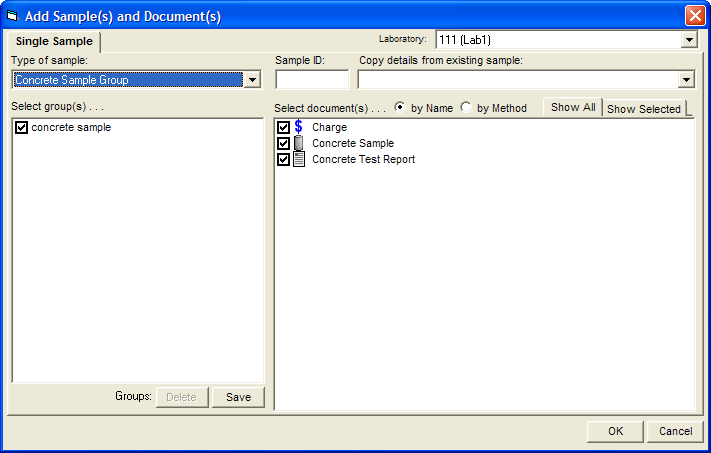Screen dimensions: 711x453
Task: Confirm with the OK button
Action: click(x=615, y=431)
